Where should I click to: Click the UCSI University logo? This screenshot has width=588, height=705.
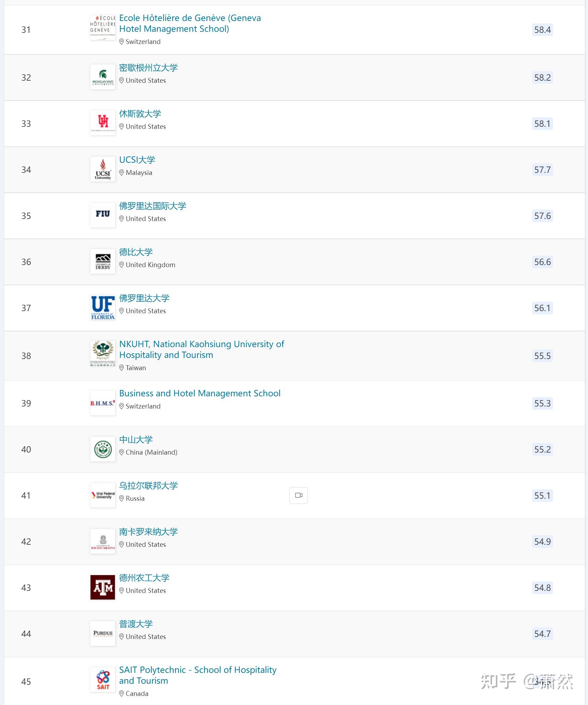[103, 169]
